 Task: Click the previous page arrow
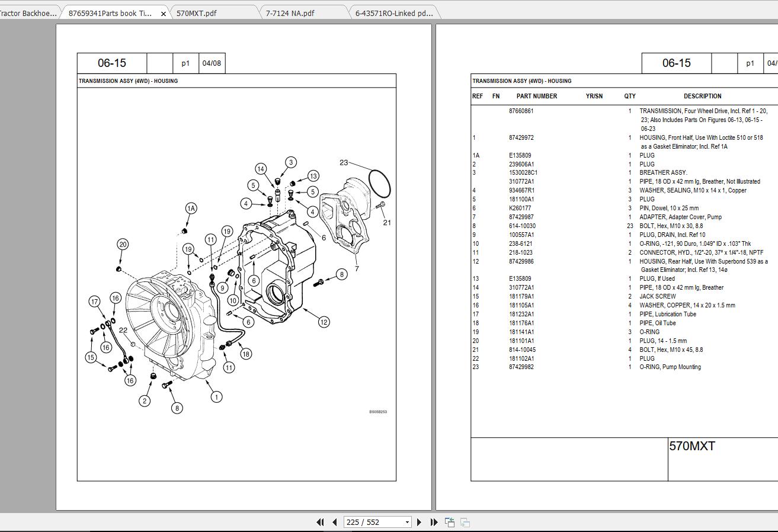point(335,522)
